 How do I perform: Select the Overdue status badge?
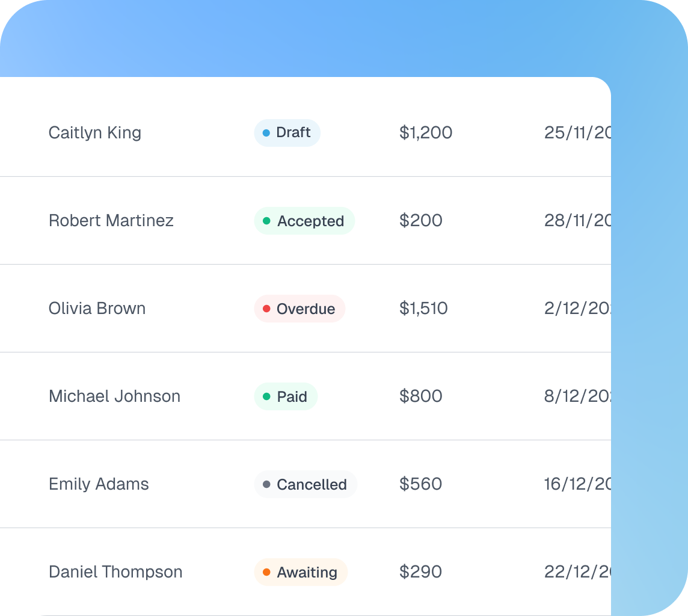click(299, 309)
